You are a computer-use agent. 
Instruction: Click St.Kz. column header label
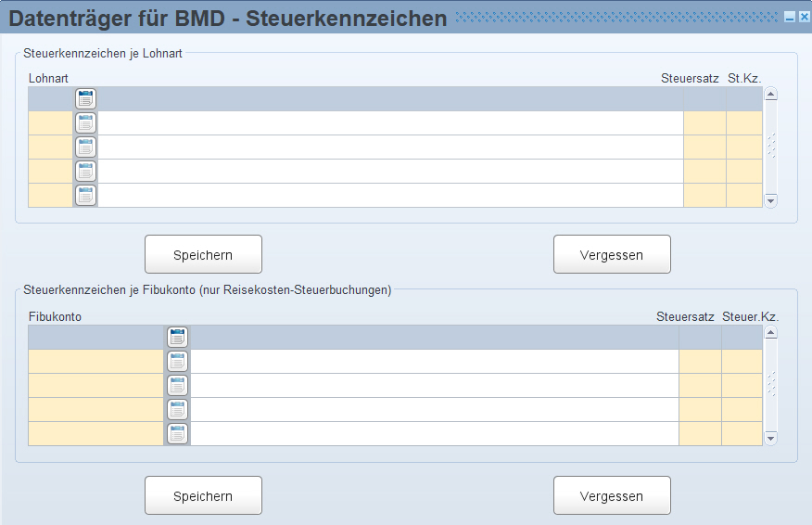744,78
